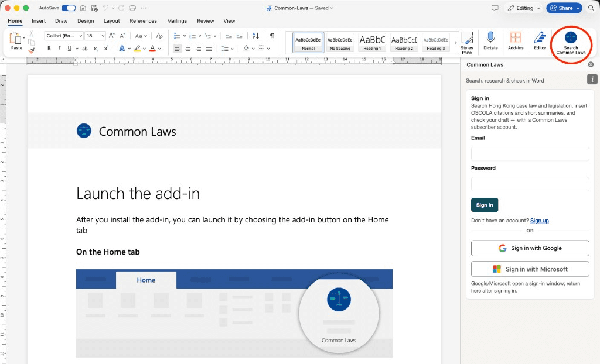The image size is (600, 364).
Task: Open the Layout tab
Action: coord(112,21)
